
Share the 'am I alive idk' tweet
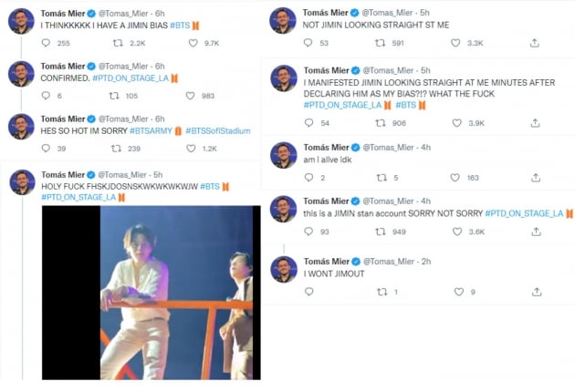(x=536, y=178)
